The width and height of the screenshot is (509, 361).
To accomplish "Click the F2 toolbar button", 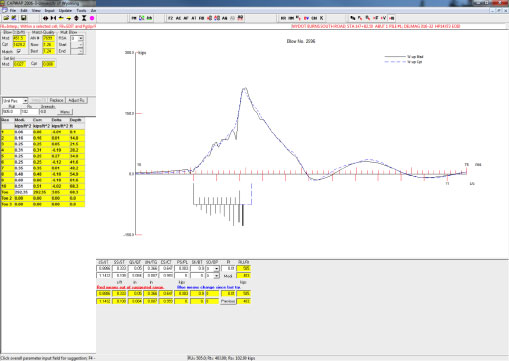I will click(171, 18).
